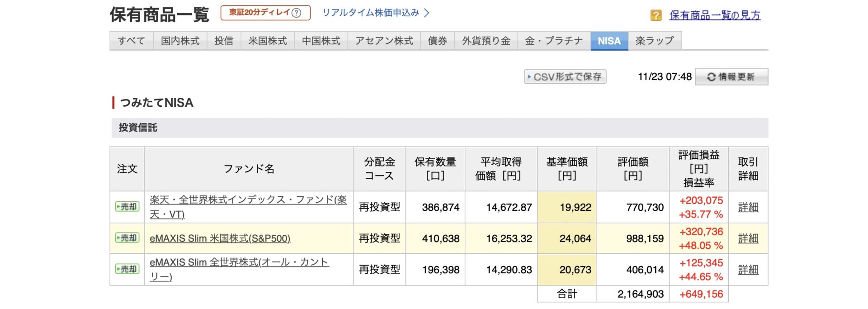
Task: Open the 債券 tab
Action: (438, 41)
